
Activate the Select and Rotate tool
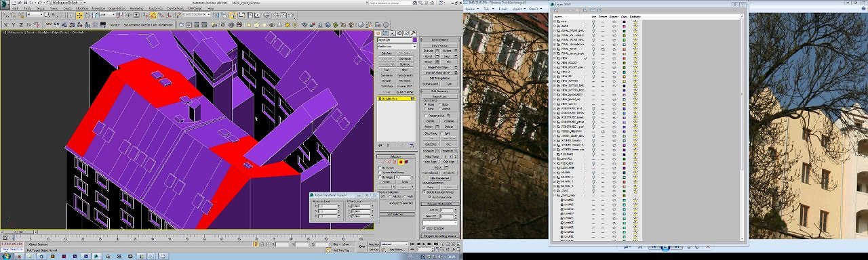[x=87, y=15]
